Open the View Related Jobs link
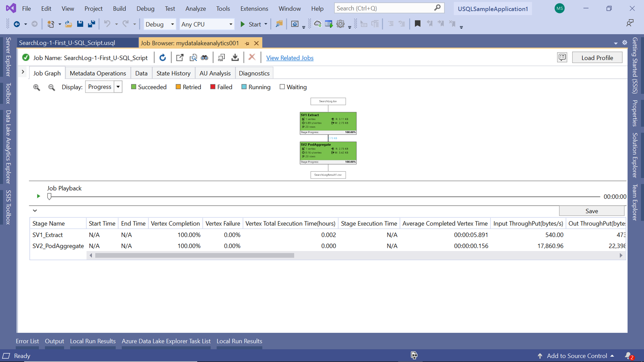644x362 pixels. pyautogui.click(x=289, y=58)
